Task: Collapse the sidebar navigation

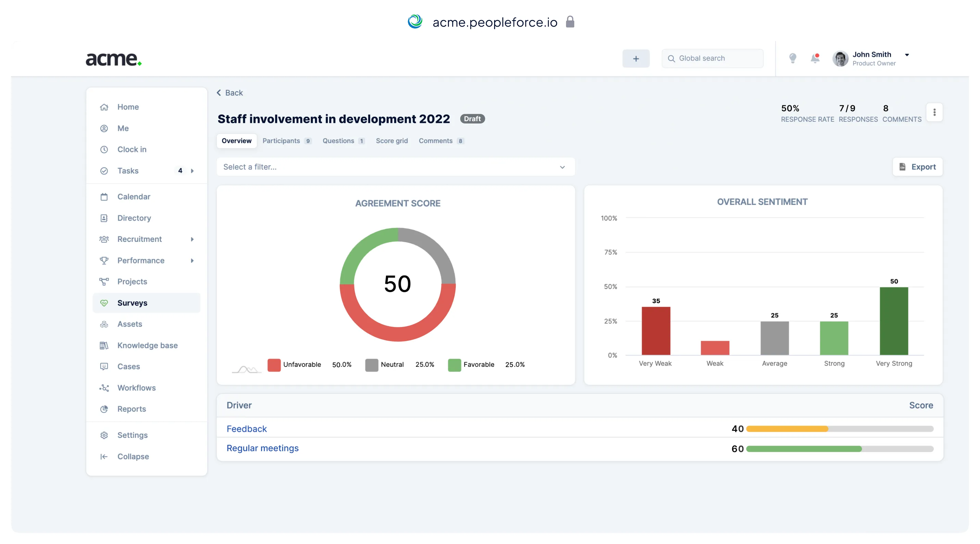Action: tap(133, 456)
